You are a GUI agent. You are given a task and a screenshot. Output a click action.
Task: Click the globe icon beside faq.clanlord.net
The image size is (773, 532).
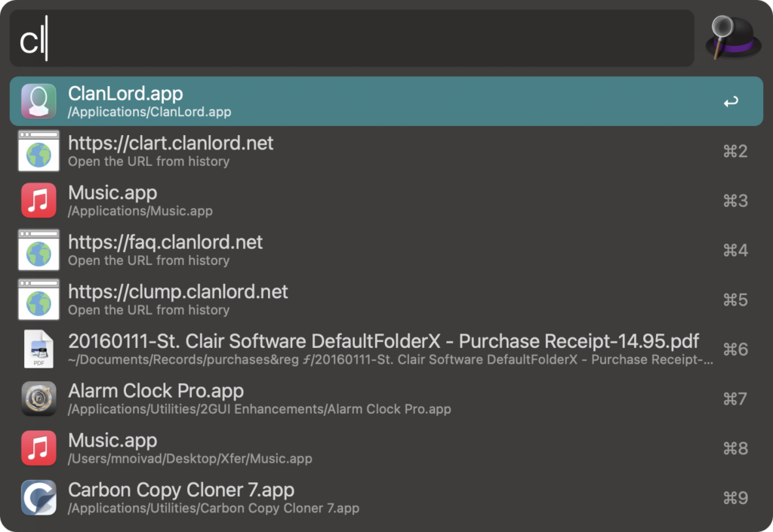coord(38,250)
